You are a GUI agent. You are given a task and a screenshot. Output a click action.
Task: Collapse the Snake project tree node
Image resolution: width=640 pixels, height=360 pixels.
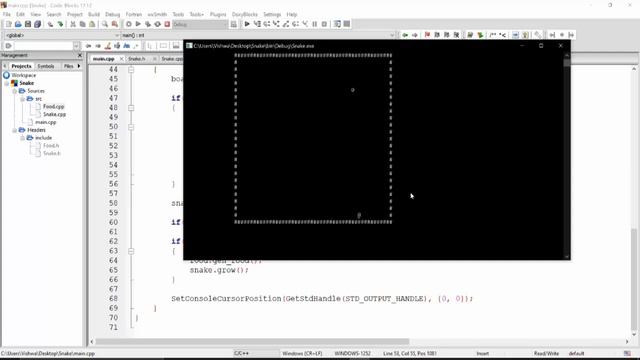pos(7,83)
